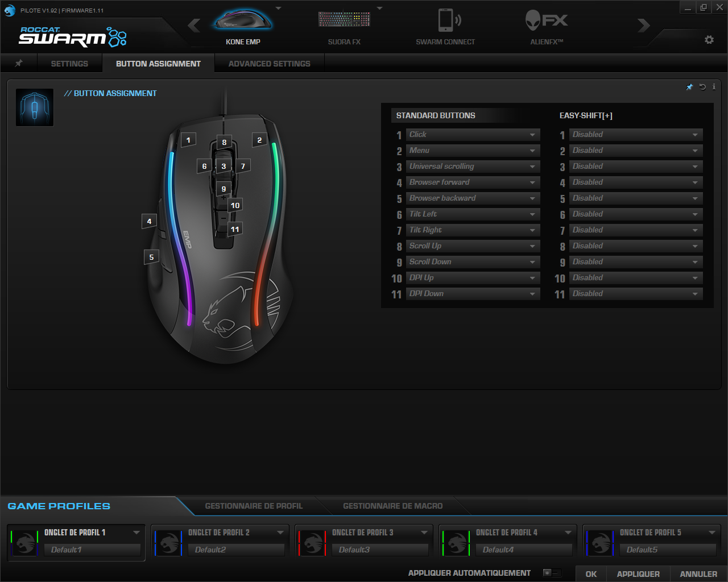Click the Appliquer button
Image resolution: width=728 pixels, height=582 pixels.
(638, 574)
